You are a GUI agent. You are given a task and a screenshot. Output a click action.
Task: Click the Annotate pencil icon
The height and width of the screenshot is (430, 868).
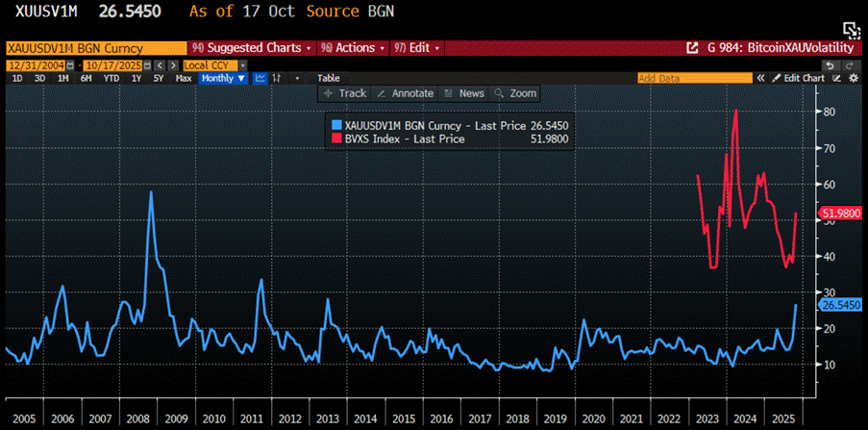click(381, 93)
